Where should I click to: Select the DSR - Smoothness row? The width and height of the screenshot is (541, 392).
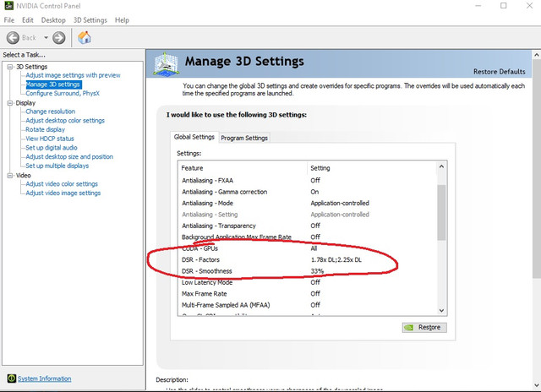pyautogui.click(x=308, y=271)
